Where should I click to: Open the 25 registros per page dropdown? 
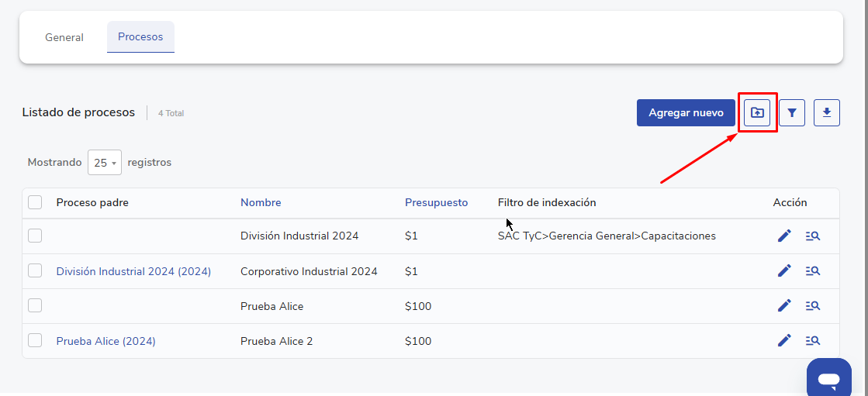tap(105, 163)
